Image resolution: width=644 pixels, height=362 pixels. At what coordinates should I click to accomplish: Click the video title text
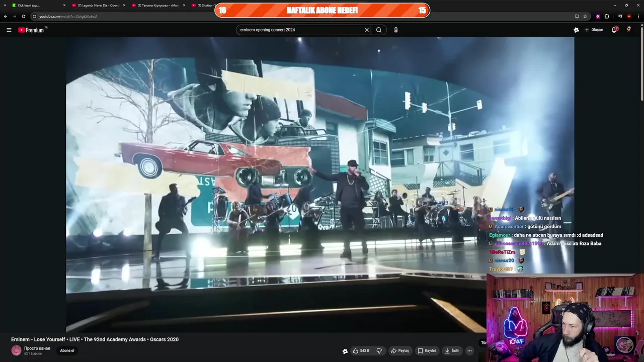[x=95, y=339]
